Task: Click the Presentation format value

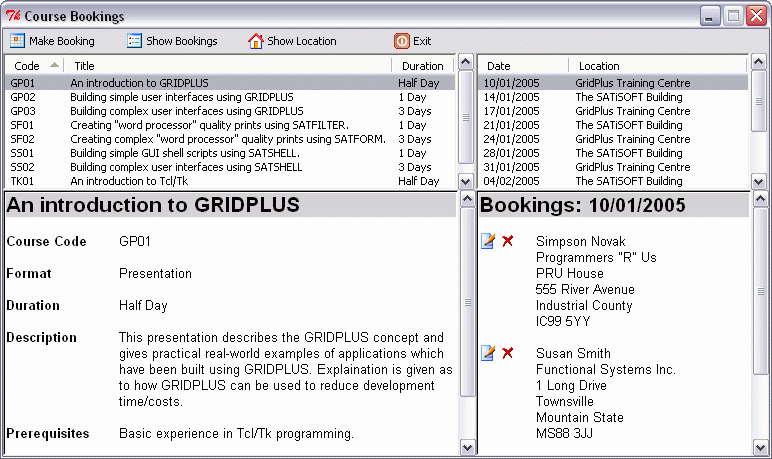Action: [155, 273]
